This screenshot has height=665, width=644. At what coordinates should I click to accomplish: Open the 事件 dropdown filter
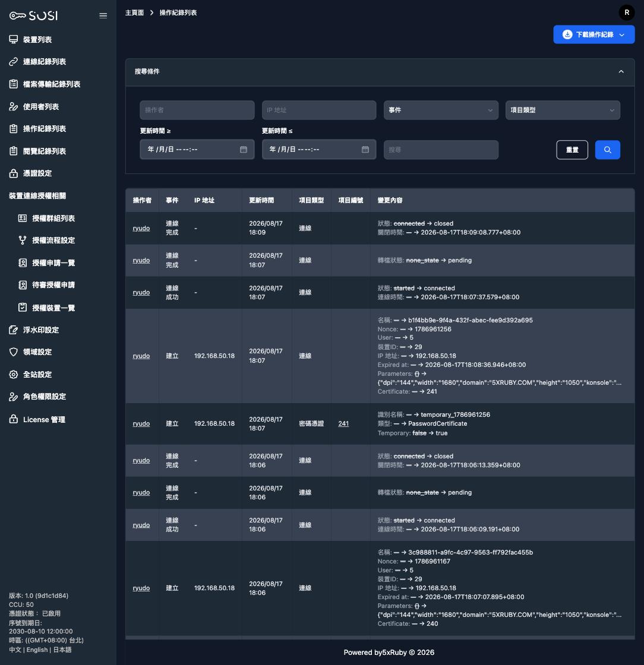coord(441,110)
